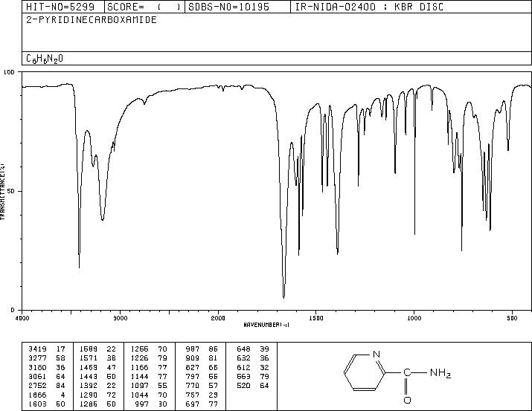Click the 612 peak table entry
This screenshot has width=532, height=411.
(253, 367)
